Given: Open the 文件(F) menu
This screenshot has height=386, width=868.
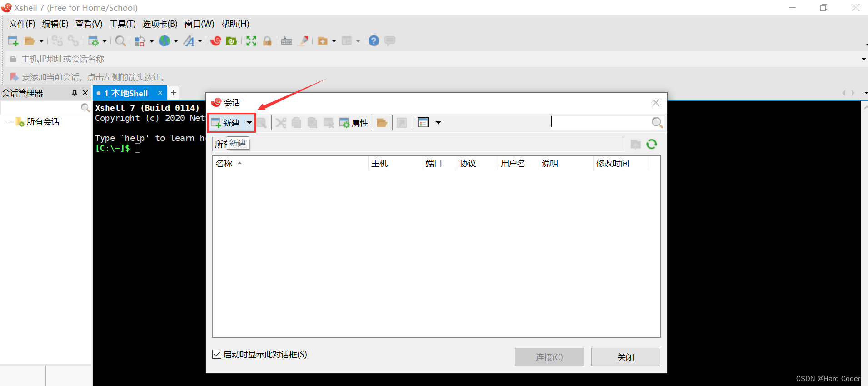Looking at the screenshot, I should [x=22, y=24].
